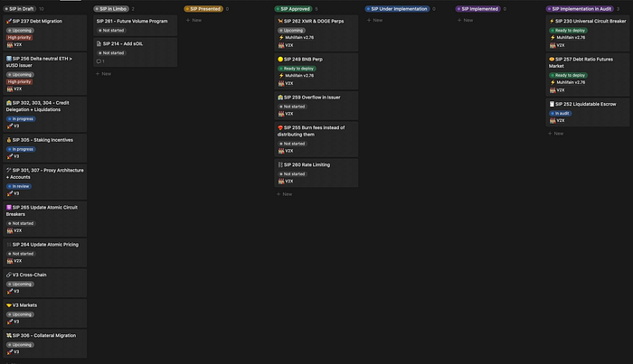633x364 pixels.
Task: Select the SIP Under Implementation column header
Action: 397,9
